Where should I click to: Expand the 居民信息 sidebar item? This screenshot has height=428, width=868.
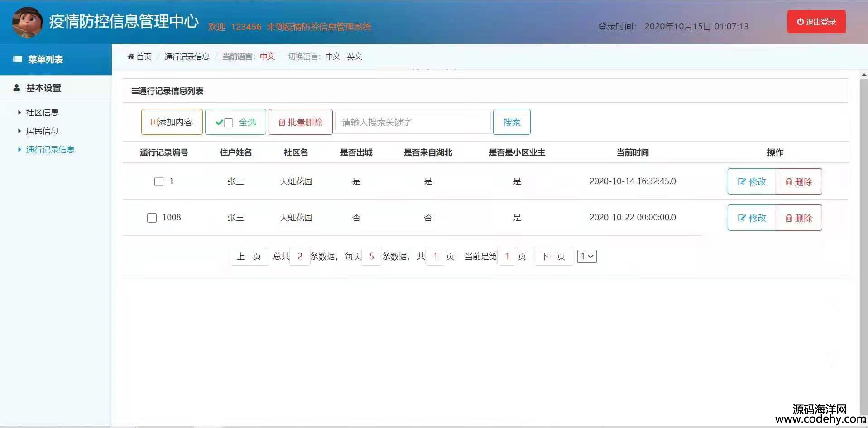pos(42,131)
